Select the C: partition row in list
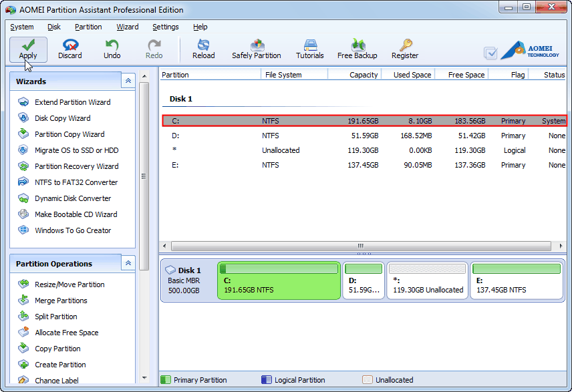 [365, 121]
